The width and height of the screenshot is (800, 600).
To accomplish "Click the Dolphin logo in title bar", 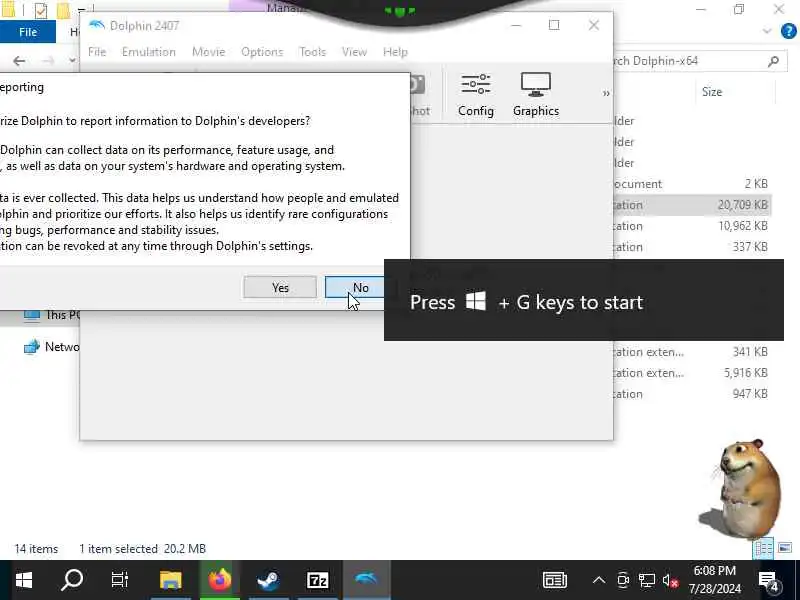I will 96,25.
